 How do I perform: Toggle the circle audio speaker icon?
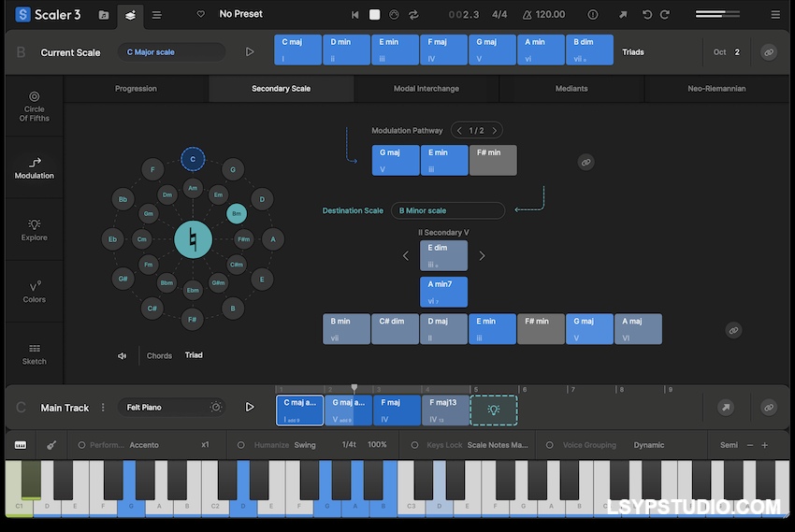[x=123, y=355]
